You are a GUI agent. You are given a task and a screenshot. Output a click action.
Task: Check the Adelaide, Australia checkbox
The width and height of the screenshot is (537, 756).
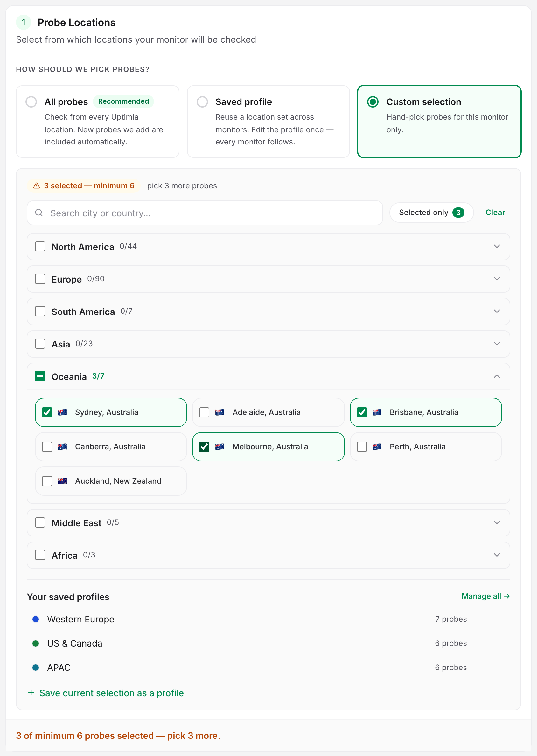pos(204,412)
